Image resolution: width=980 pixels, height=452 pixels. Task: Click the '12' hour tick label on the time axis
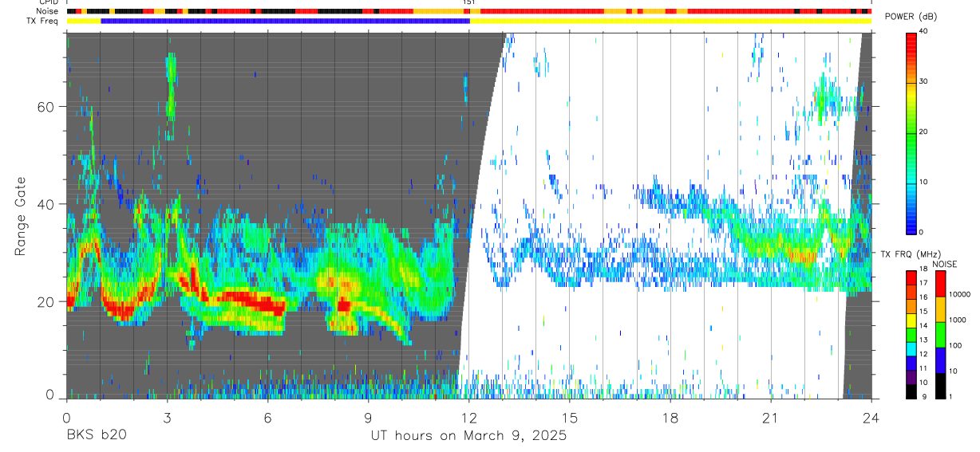pyautogui.click(x=468, y=417)
